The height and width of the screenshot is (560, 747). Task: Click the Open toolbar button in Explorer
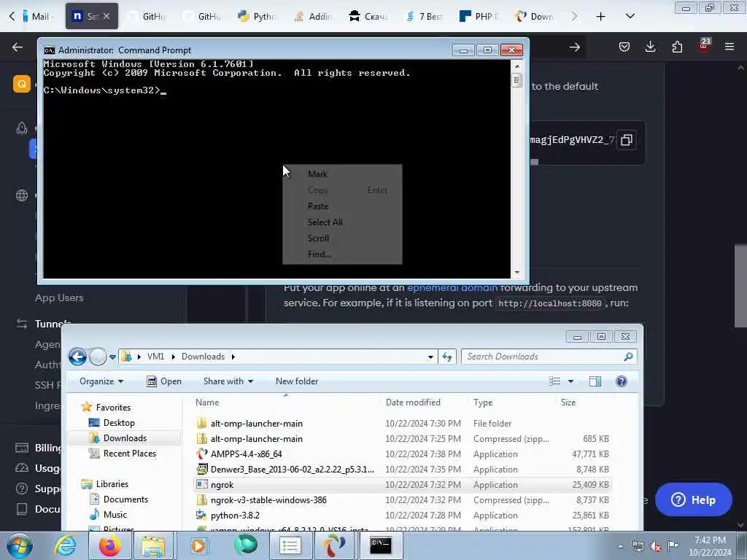click(x=164, y=381)
